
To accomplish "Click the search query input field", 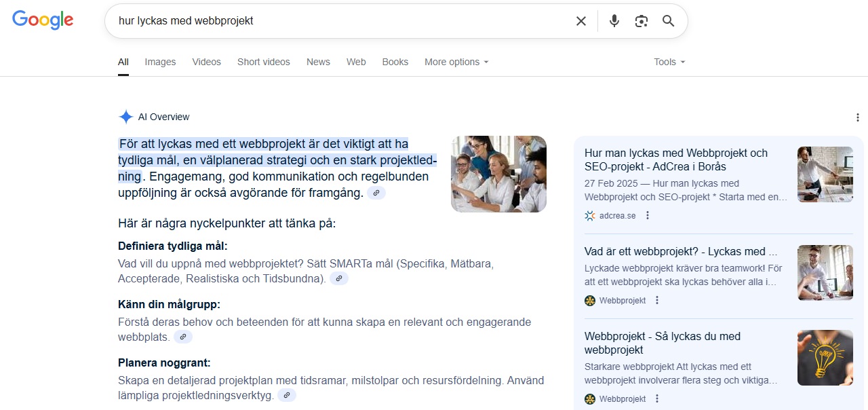I will tap(339, 21).
